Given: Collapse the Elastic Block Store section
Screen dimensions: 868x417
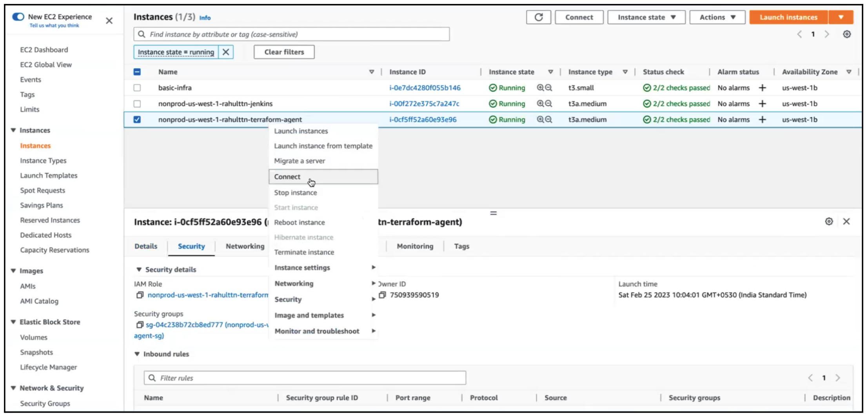Looking at the screenshot, I should pyautogui.click(x=13, y=322).
